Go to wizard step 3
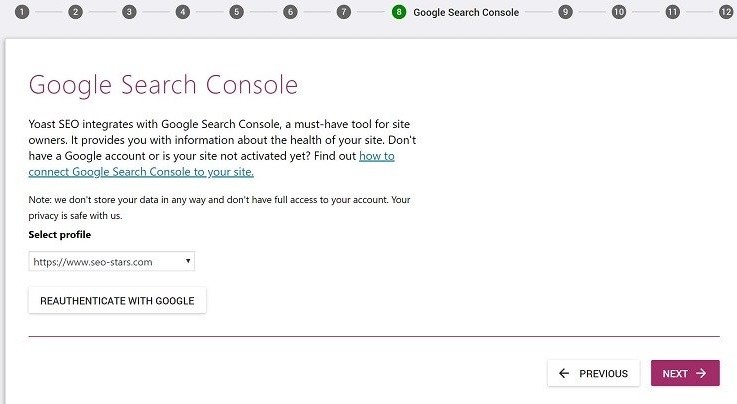The image size is (737, 404). click(x=129, y=12)
